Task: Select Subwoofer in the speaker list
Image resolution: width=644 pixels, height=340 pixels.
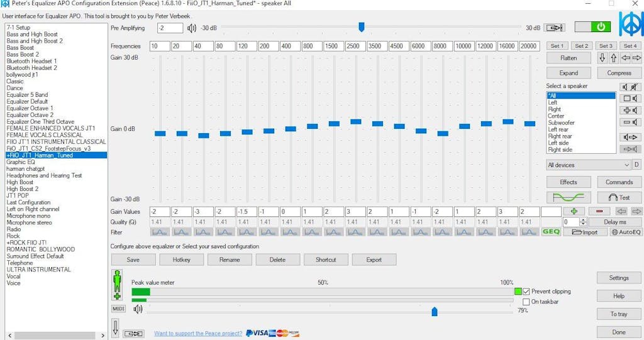Action: point(561,123)
